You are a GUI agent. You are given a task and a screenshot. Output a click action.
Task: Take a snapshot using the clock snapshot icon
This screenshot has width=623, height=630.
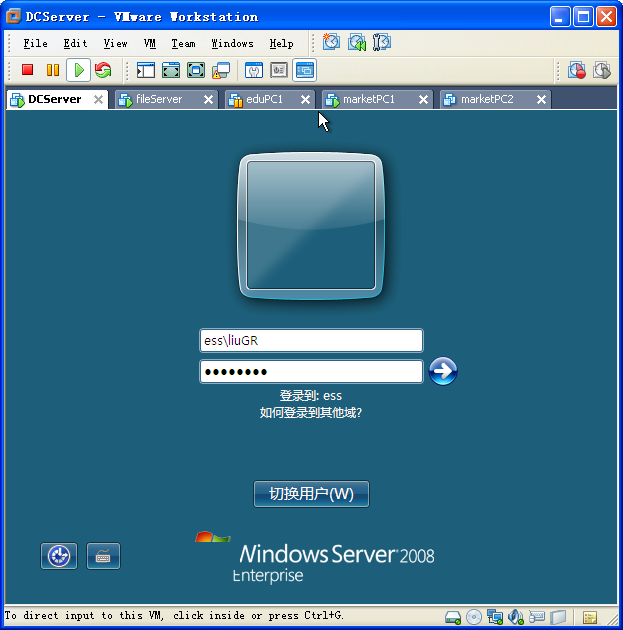[331, 42]
